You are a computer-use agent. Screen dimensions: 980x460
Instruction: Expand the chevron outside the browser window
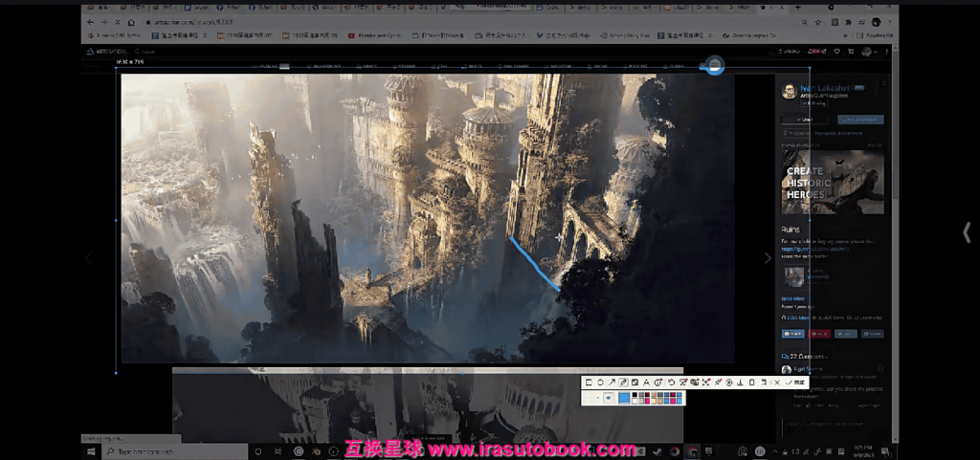point(967,232)
